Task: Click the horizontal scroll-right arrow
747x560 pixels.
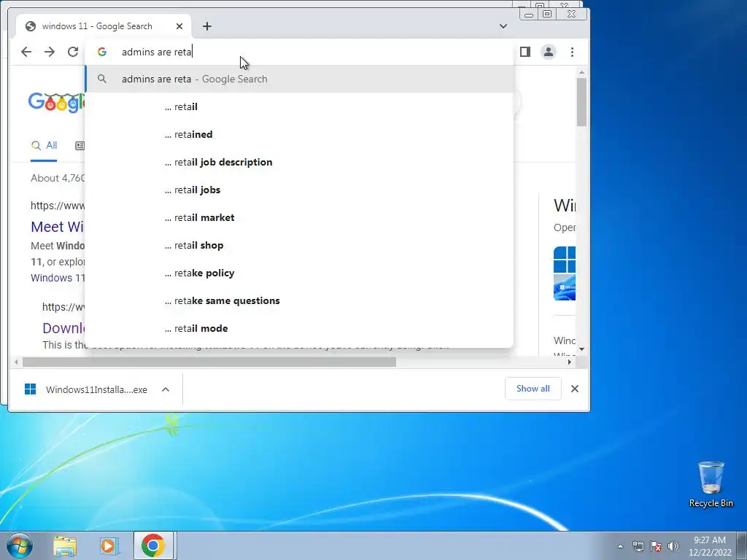Action: tap(569, 362)
